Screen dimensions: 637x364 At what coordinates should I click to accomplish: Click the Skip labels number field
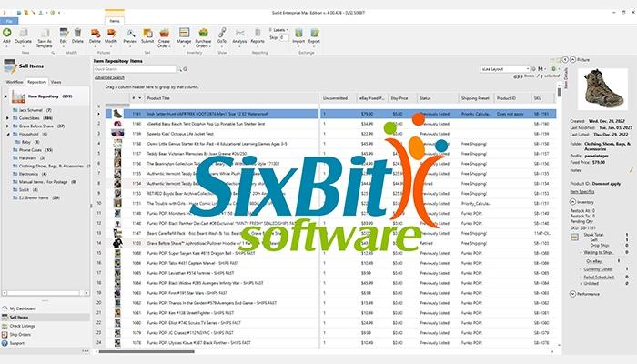pos(284,37)
